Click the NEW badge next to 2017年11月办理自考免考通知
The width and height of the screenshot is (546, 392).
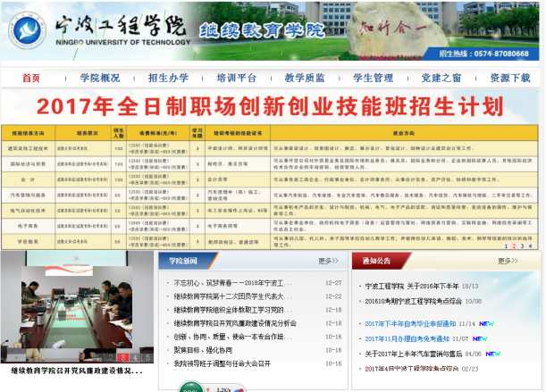482,338
